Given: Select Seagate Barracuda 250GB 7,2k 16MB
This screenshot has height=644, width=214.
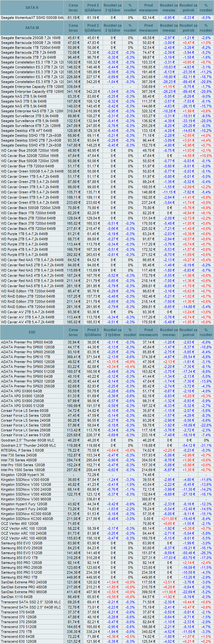Looking at the screenshot, I should pos(31,38).
